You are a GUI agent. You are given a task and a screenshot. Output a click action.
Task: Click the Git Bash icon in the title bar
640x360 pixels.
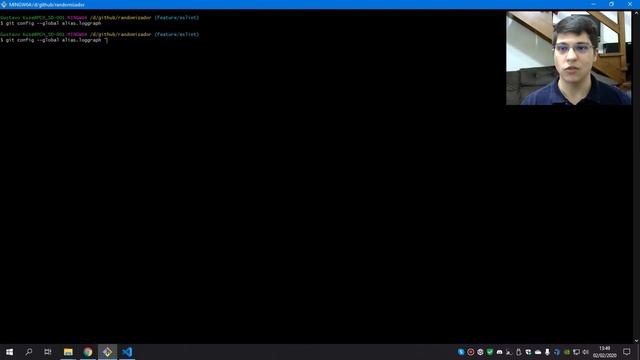tap(4, 4)
